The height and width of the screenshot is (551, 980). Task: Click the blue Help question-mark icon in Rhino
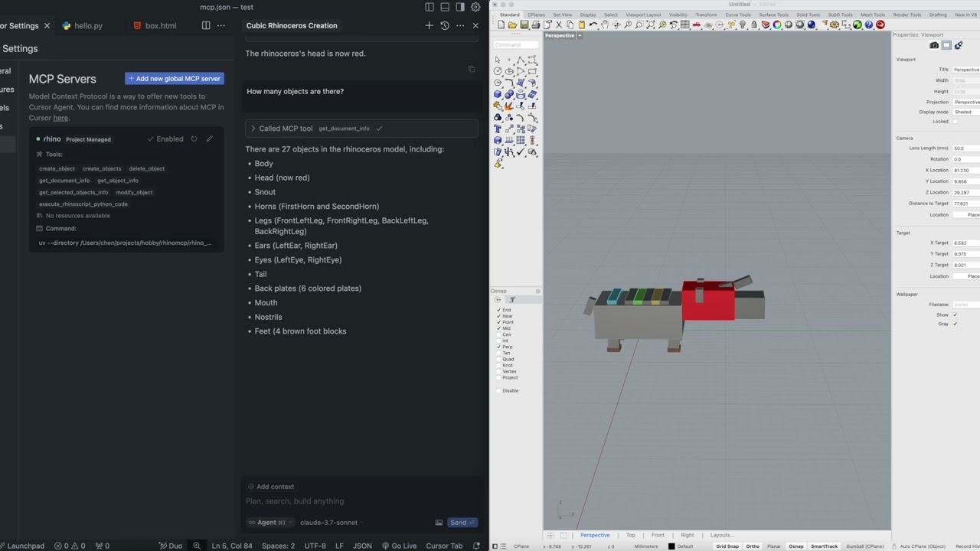pos(868,25)
